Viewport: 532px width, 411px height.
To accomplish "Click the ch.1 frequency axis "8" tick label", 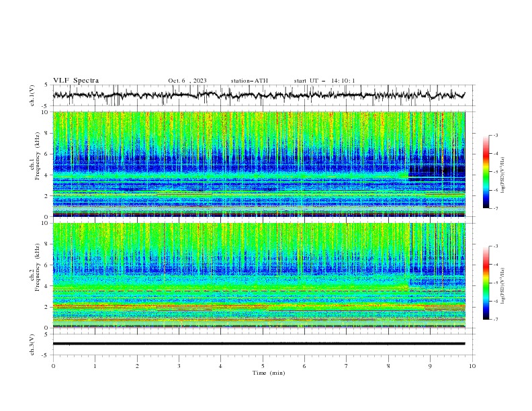I will (47, 133).
